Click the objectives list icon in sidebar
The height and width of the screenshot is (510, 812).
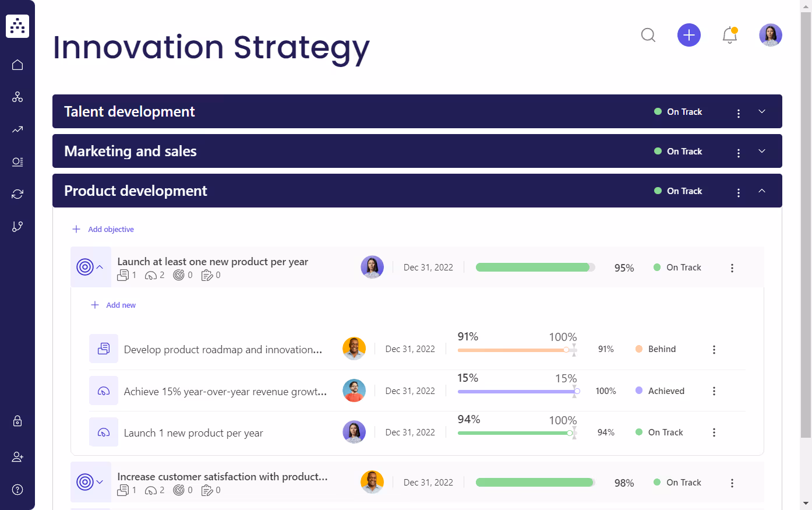pyautogui.click(x=17, y=161)
